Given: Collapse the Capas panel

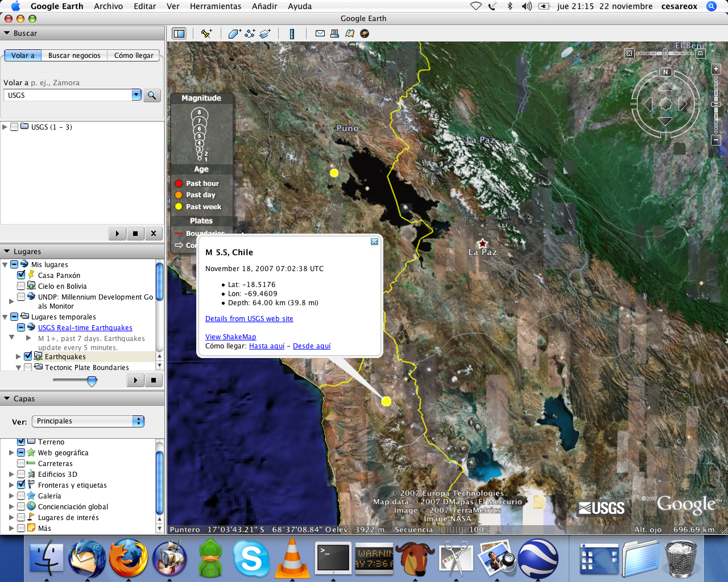Looking at the screenshot, I should pyautogui.click(x=7, y=398).
